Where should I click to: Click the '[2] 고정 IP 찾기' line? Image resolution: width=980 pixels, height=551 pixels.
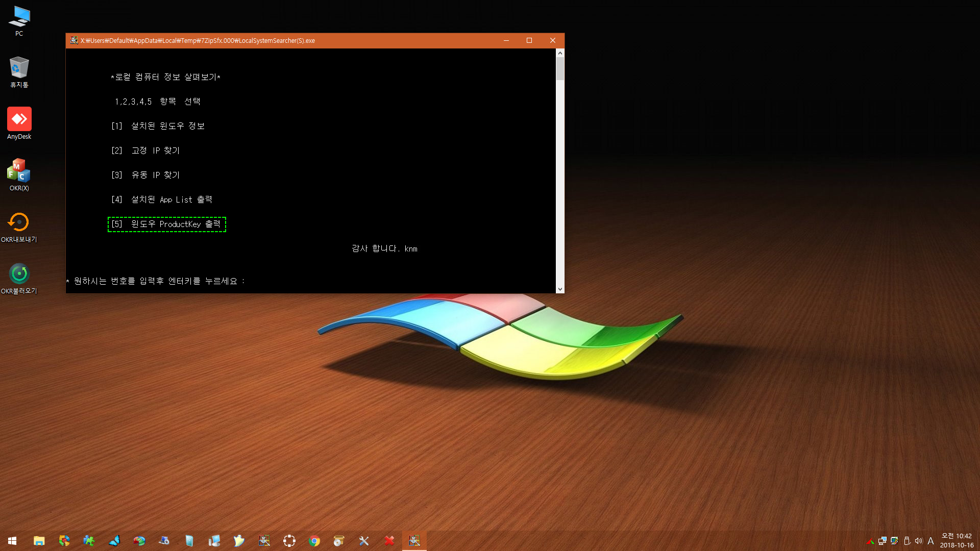click(x=145, y=151)
